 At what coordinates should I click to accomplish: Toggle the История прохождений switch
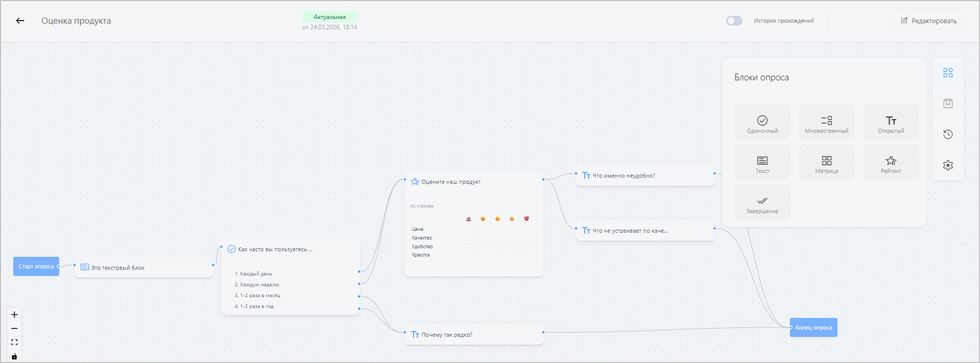(x=734, y=21)
